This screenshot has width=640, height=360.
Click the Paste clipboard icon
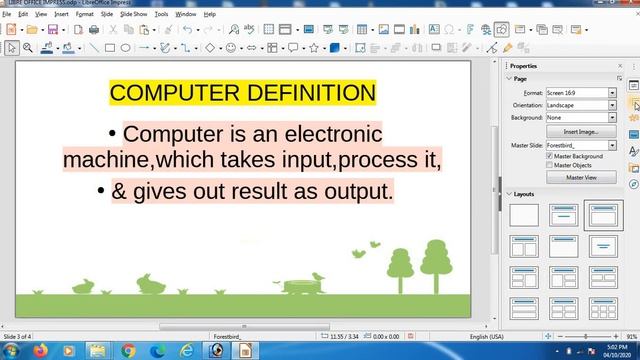(x=144, y=29)
